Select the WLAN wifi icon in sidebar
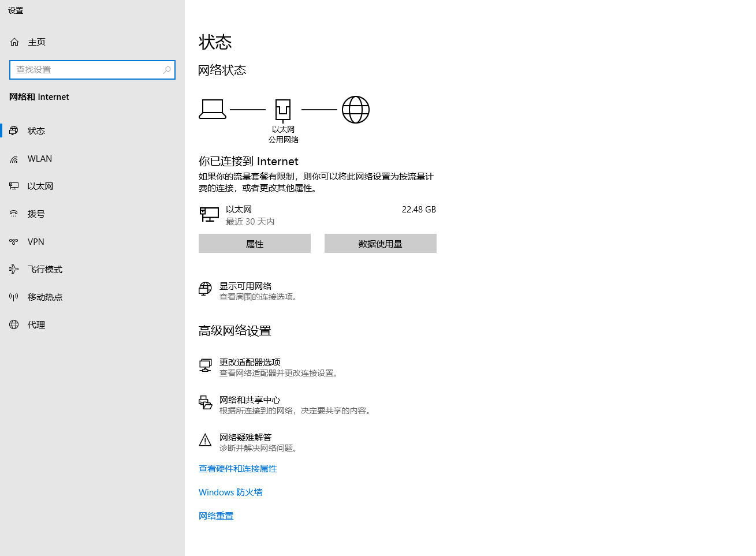 click(x=14, y=159)
